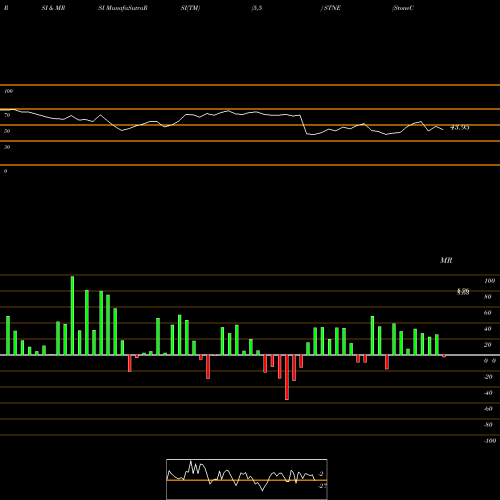The height and width of the screenshot is (500, 500).
Task: Click the -100 label on the MR axis
Action: [x=490, y=441]
